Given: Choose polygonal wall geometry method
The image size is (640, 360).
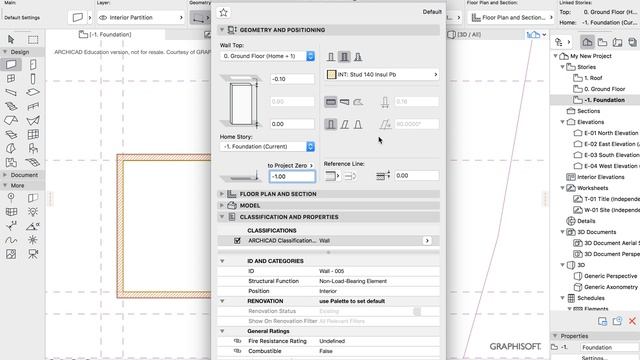Looking at the screenshot, I should pyautogui.click(x=358, y=102).
